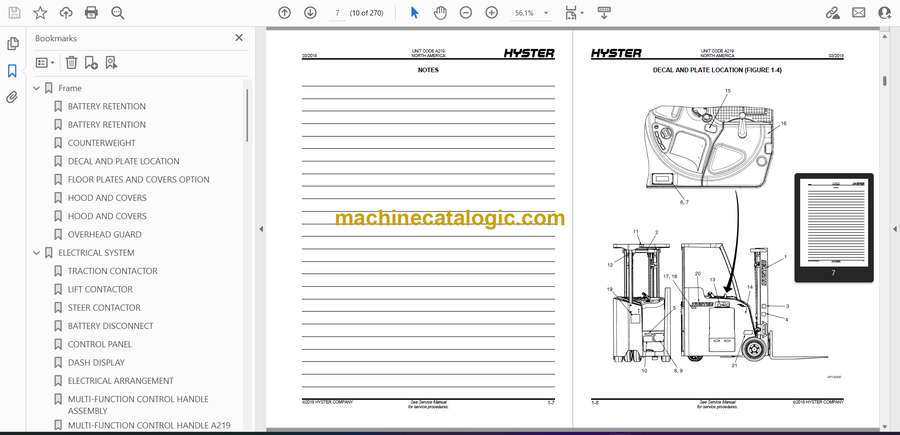Click the document vertical scrollbar thumb
This screenshot has height=435, width=900.
(885, 80)
